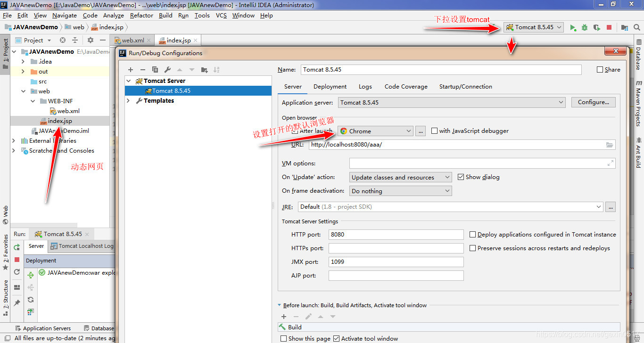Screen dimensions: 644x343
Task: Click the wrench Edit Templates icon
Action: point(167,70)
